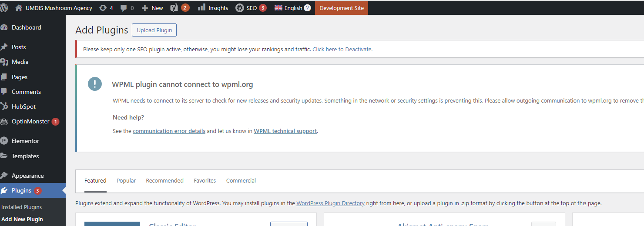Select the Favorites tab

pyautogui.click(x=205, y=181)
